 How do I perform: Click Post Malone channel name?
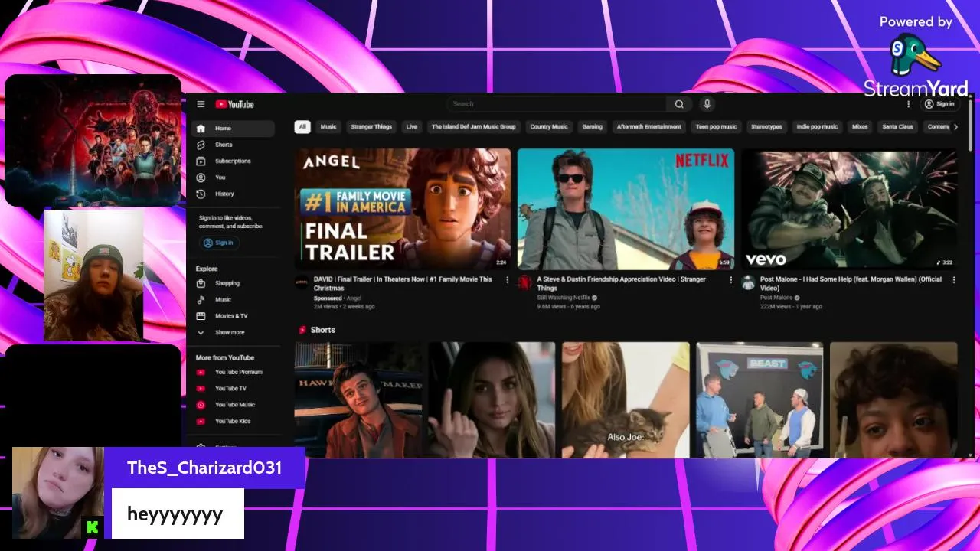coord(776,298)
